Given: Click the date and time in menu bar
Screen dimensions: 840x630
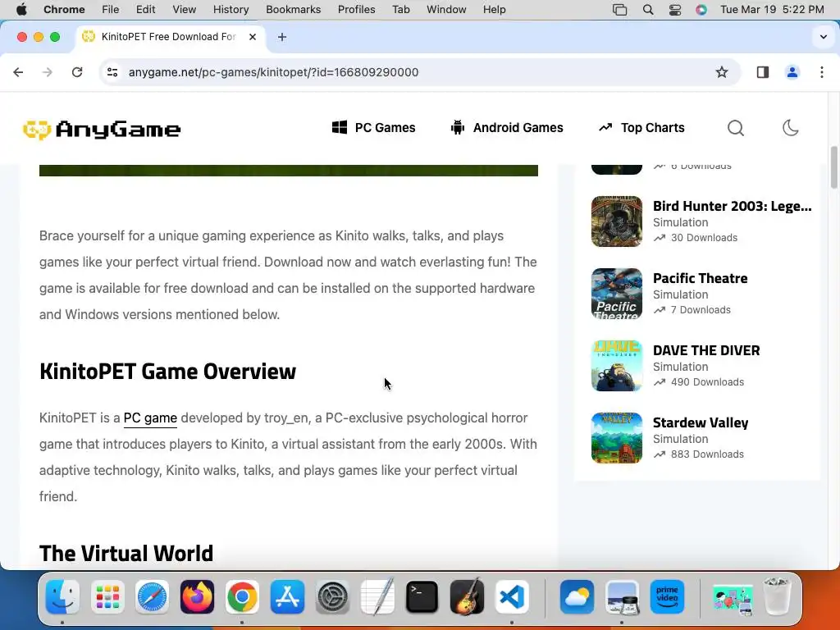Looking at the screenshot, I should pyautogui.click(x=772, y=9).
